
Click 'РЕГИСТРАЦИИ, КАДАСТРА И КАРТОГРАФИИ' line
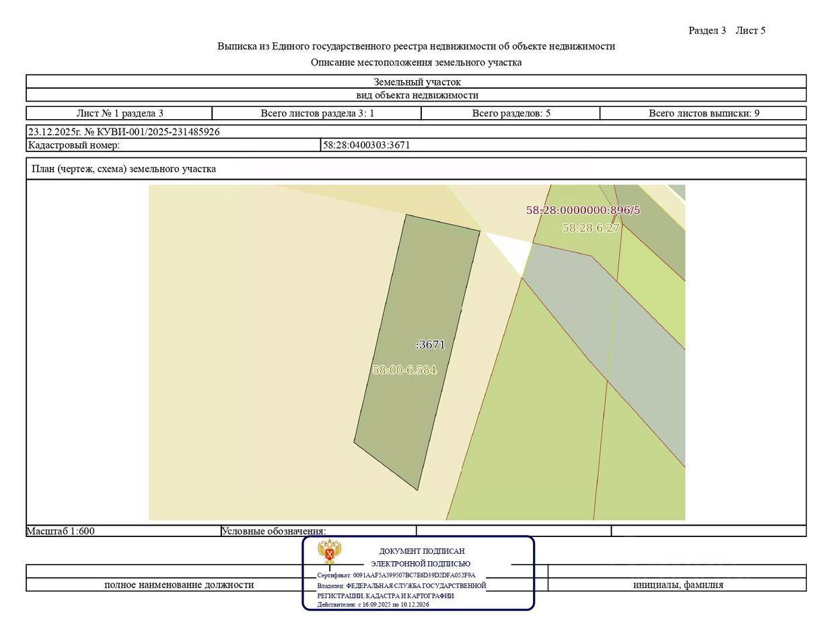386,596
